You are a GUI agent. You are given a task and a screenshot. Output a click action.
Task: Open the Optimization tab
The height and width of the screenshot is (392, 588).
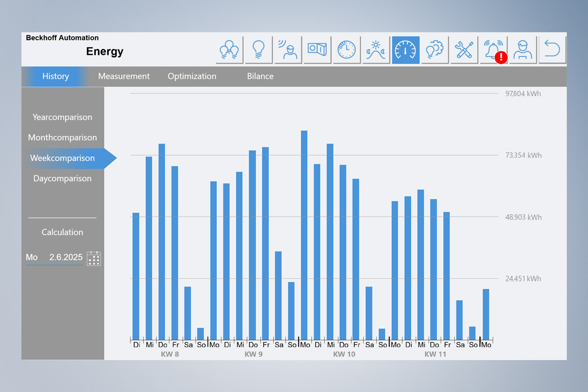pos(192,76)
